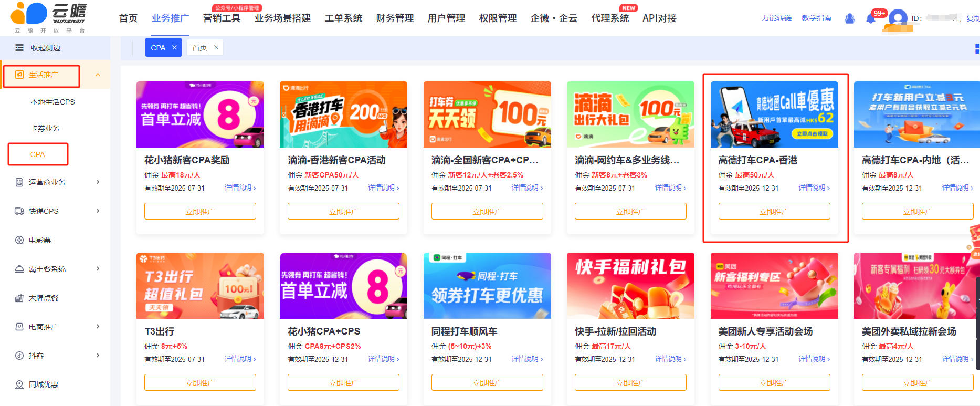Click the 电影票 sidebar icon
The width and height of the screenshot is (980, 406).
click(x=19, y=240)
